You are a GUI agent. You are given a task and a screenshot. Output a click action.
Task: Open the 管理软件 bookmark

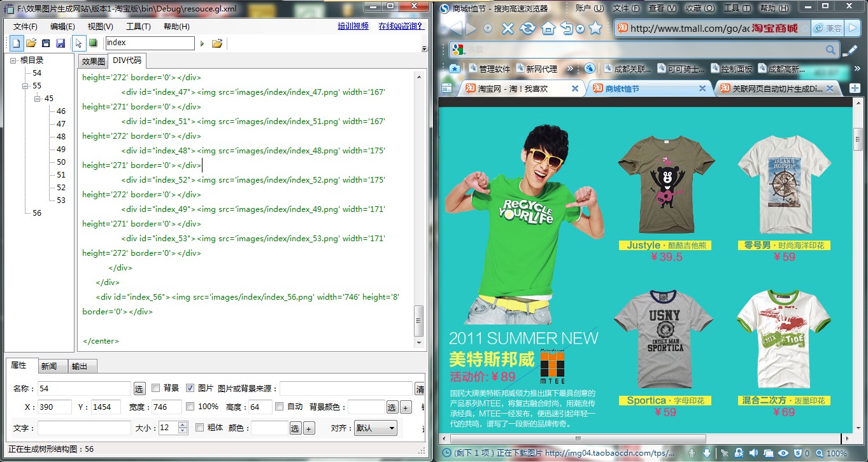point(489,68)
